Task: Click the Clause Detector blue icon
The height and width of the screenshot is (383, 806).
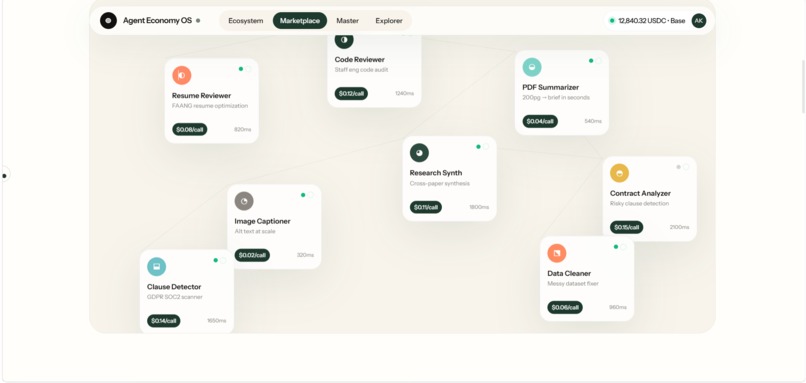Action: click(157, 267)
